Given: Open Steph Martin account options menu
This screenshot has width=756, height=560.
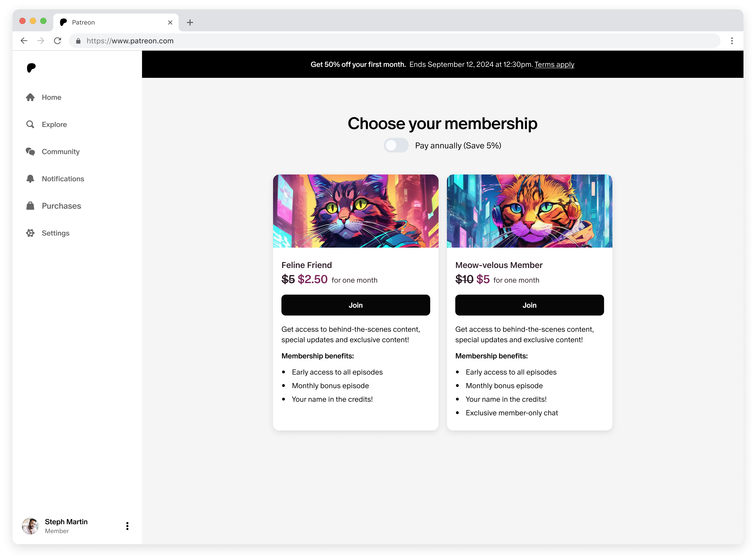Looking at the screenshot, I should [127, 526].
